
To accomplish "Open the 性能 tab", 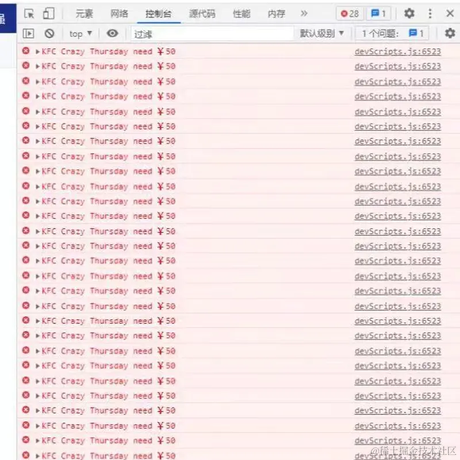I will (242, 14).
